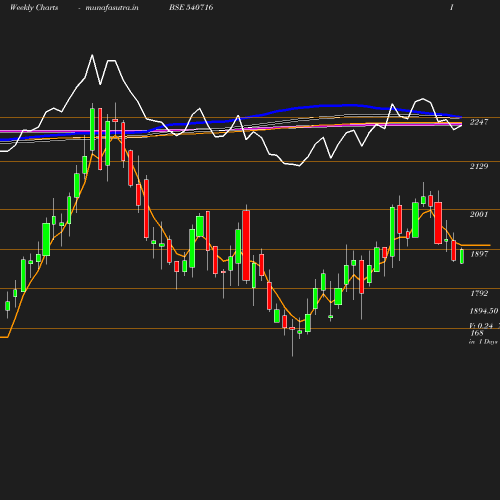Open the munafasutra.in site label
This screenshot has height=500, width=500.
coord(112,7)
